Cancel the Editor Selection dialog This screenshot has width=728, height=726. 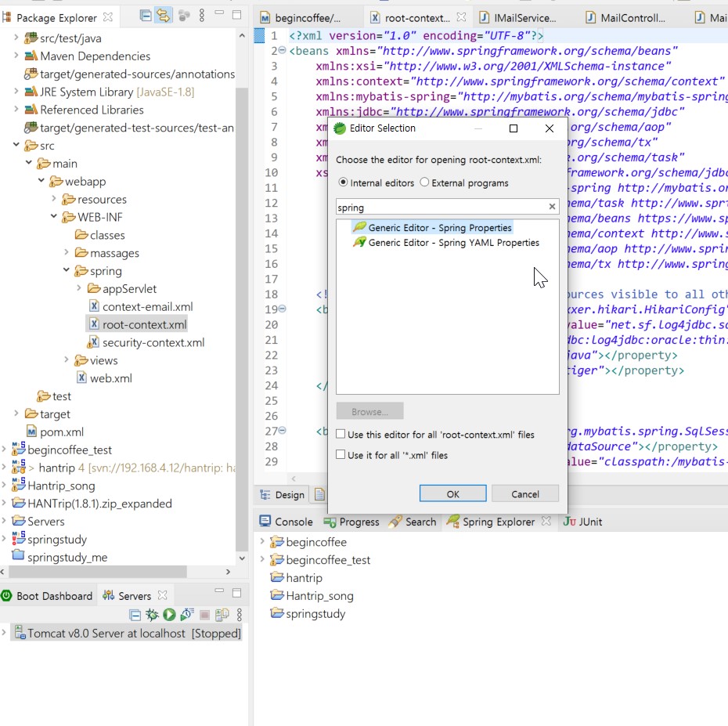point(525,493)
